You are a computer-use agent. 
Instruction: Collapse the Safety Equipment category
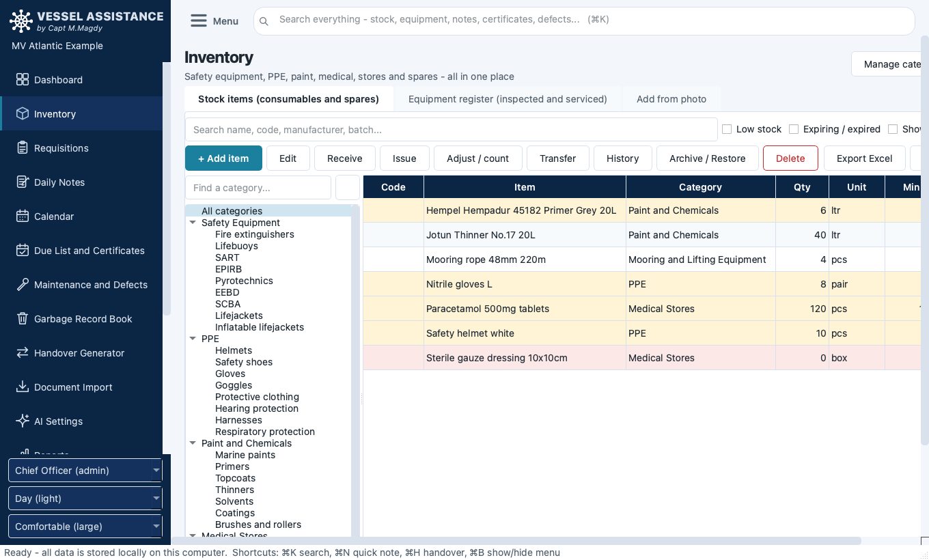193,223
